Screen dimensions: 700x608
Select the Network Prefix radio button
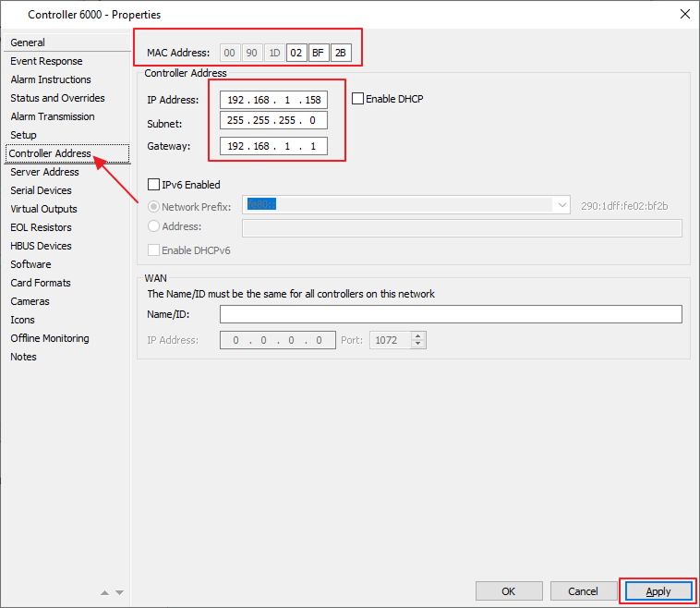point(154,206)
